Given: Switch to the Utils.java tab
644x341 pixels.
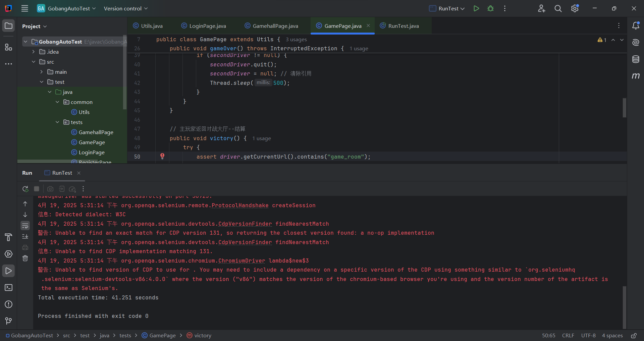Looking at the screenshot, I should click(148, 26).
